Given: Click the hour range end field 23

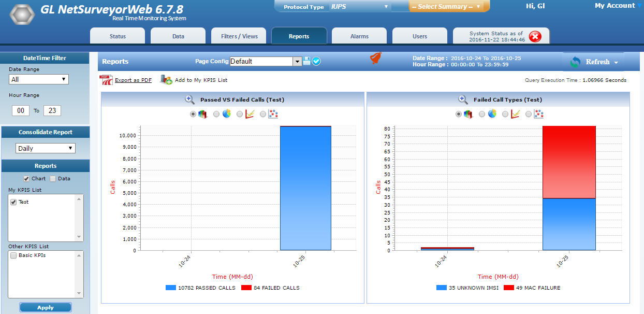Looking at the screenshot, I should (52, 110).
